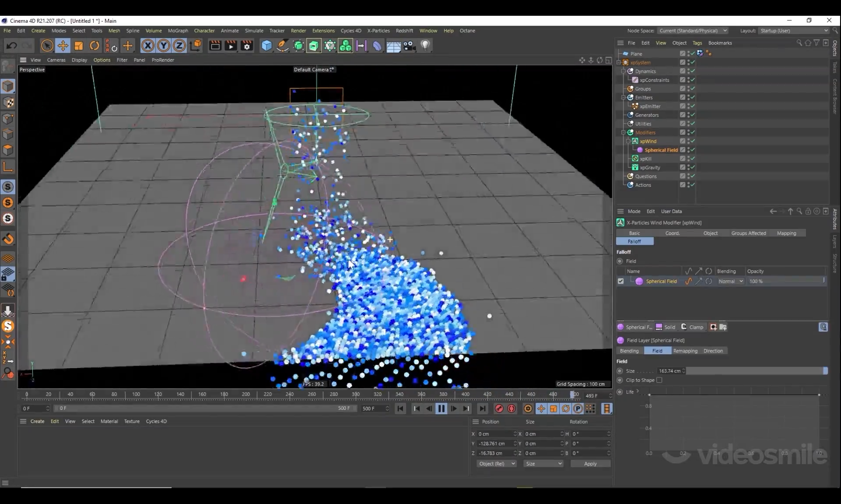841x504 pixels.
Task: Toggle X axis lock icon
Action: click(148, 46)
